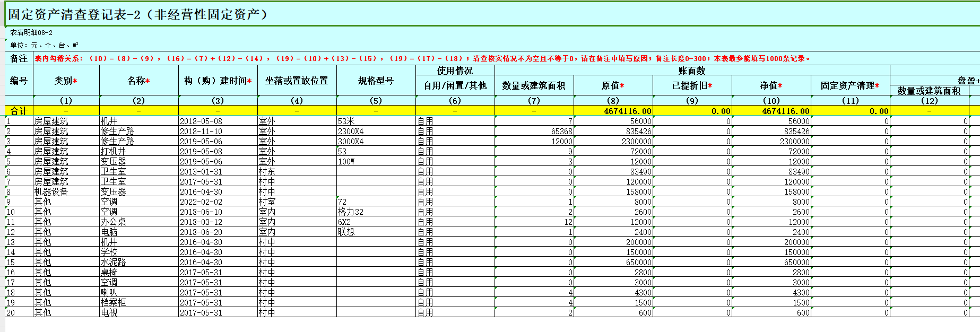Click row number cell 10
The image size is (980, 332).
click(x=19, y=212)
